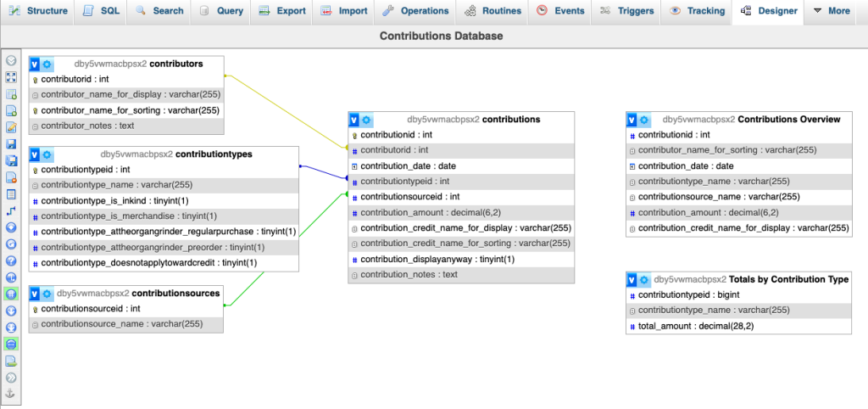Open Contributions Overview gear options
868x409 pixels.
point(644,119)
